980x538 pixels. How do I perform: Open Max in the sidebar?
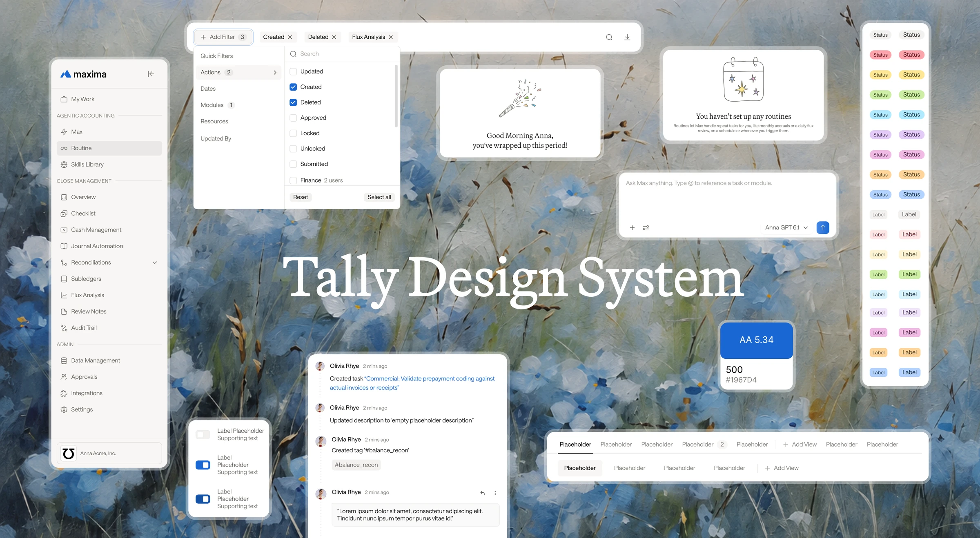[109, 132]
